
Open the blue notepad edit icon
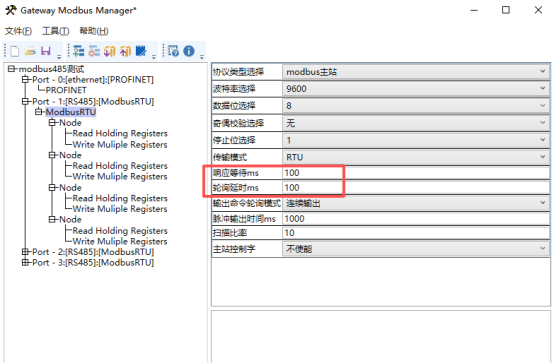coord(141,51)
